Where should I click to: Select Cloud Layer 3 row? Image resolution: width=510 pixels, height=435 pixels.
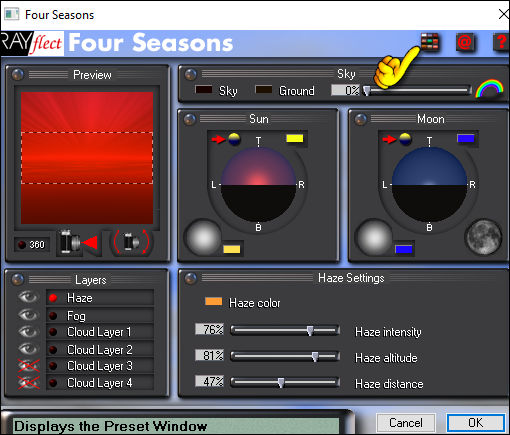click(100, 366)
